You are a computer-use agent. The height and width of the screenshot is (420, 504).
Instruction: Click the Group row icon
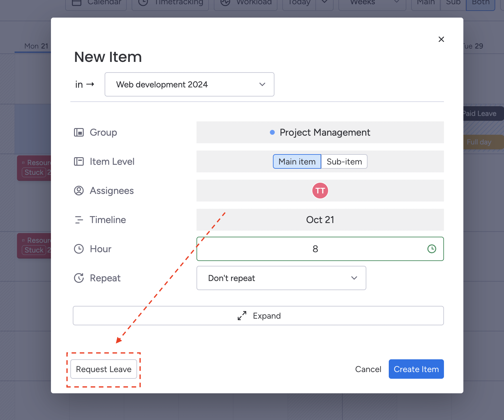(x=79, y=132)
